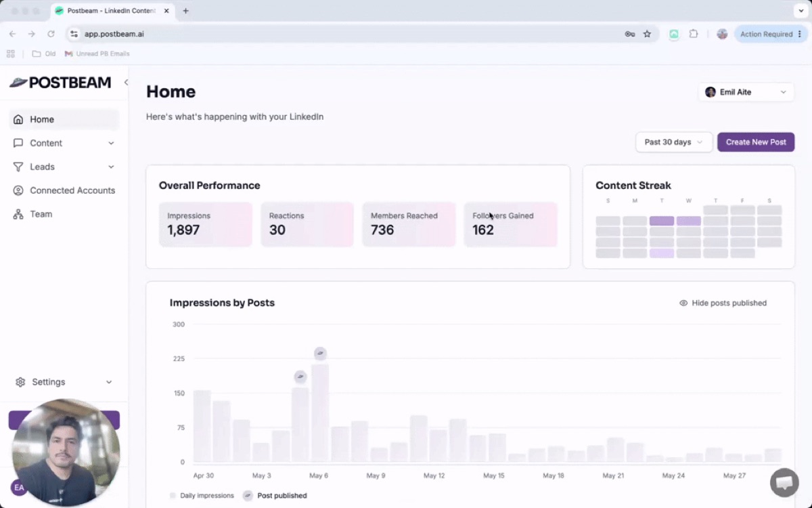Click the password key icon

[x=630, y=34]
